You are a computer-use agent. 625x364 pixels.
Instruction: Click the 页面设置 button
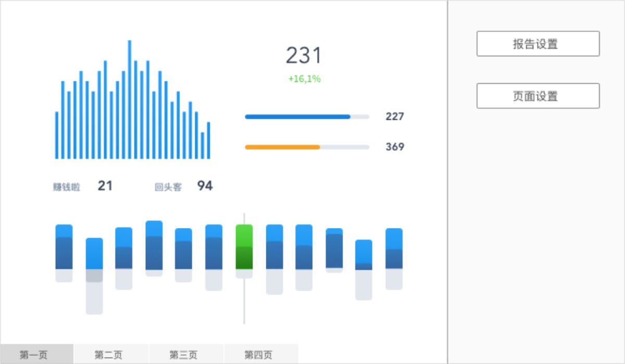click(538, 96)
